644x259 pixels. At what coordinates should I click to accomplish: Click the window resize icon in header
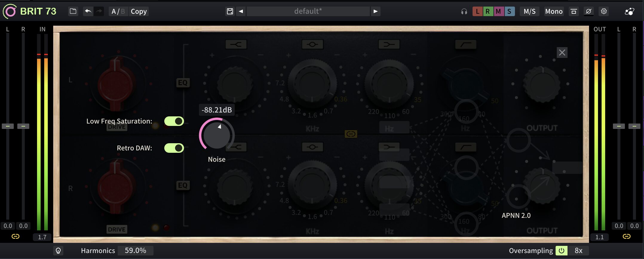click(x=574, y=11)
